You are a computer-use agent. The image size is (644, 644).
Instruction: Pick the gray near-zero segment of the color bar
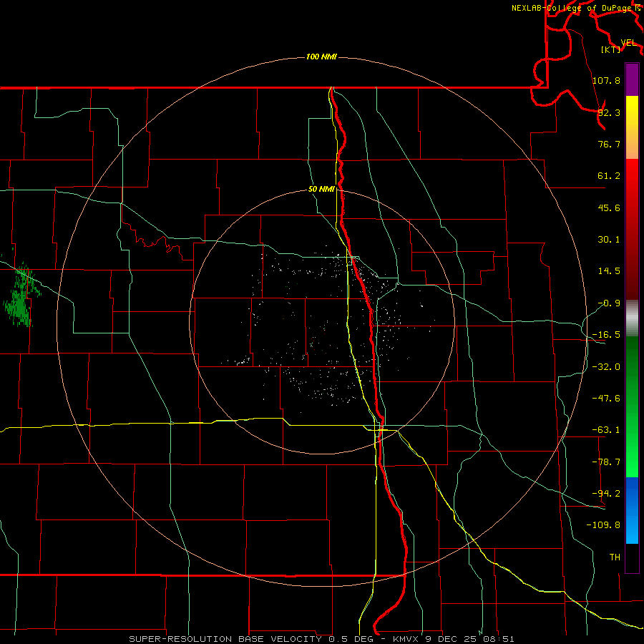(632, 318)
